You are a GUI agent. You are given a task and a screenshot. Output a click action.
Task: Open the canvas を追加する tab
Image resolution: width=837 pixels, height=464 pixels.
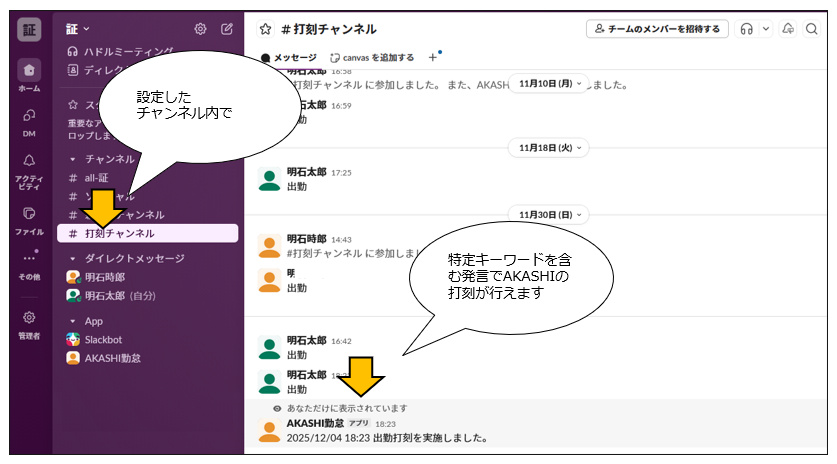372,58
